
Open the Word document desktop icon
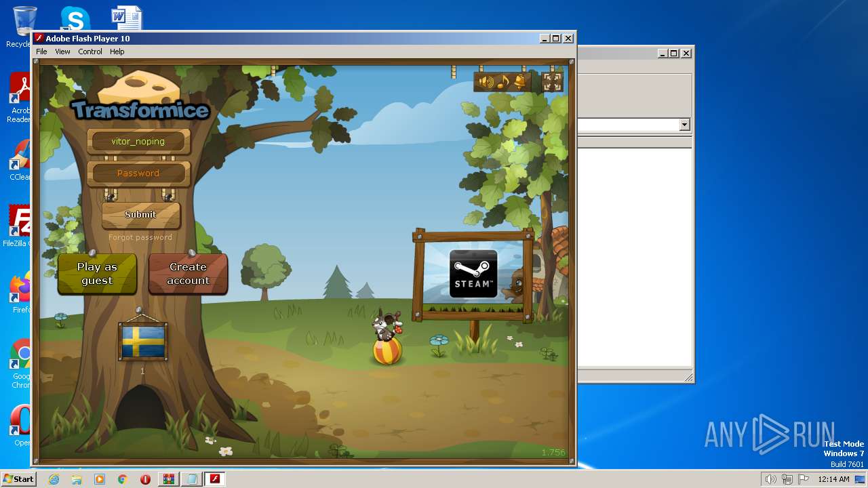click(x=127, y=18)
